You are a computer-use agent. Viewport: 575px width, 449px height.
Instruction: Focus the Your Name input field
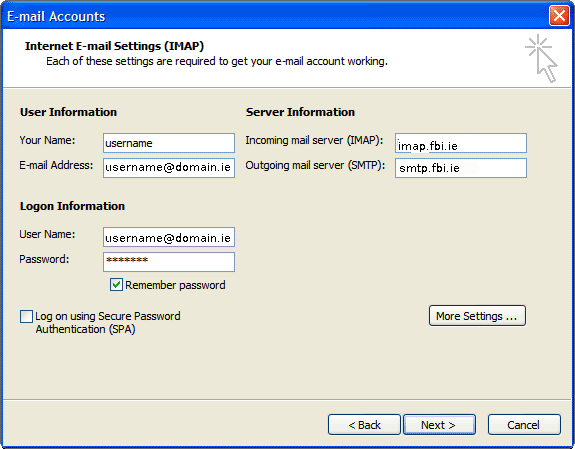[x=169, y=143]
